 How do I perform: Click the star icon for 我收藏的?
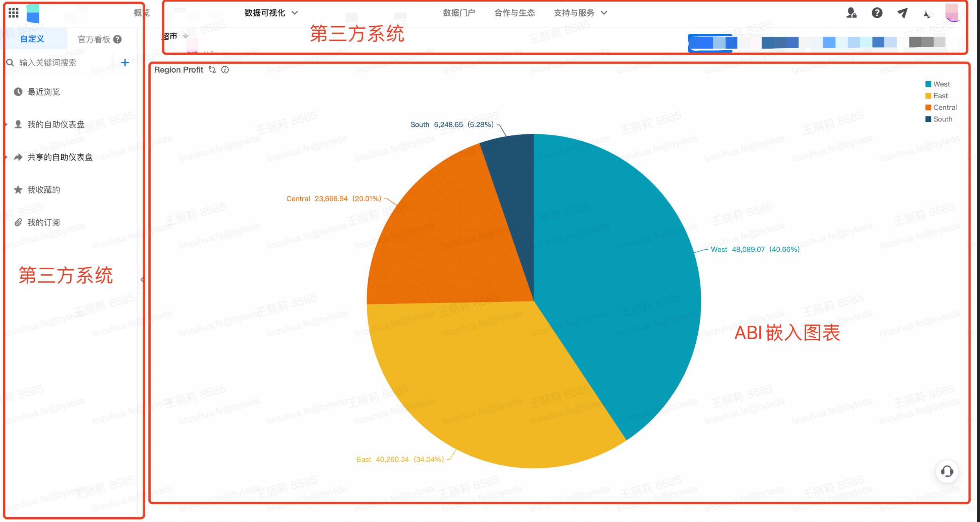point(18,190)
